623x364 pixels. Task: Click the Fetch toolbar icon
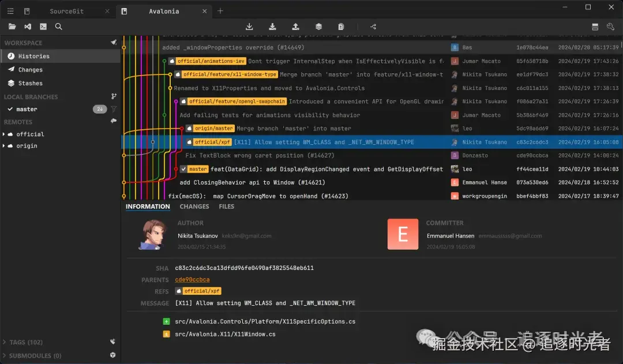[x=249, y=27]
